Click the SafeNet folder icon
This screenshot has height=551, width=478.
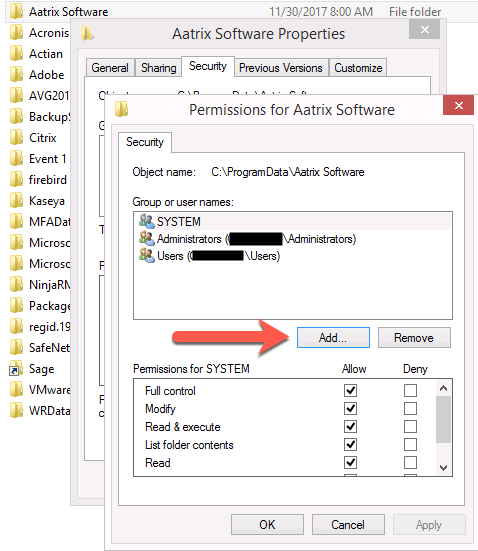pos(17,348)
